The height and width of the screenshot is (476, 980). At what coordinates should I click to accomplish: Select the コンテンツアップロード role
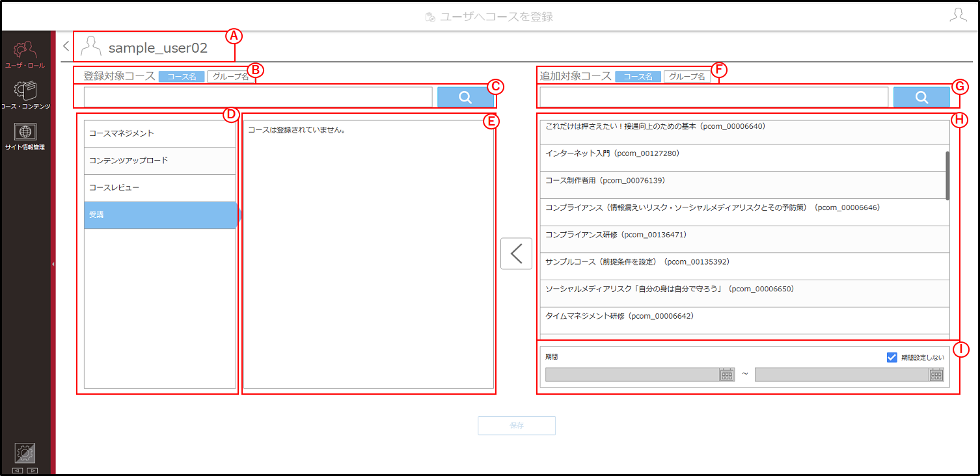click(x=160, y=161)
